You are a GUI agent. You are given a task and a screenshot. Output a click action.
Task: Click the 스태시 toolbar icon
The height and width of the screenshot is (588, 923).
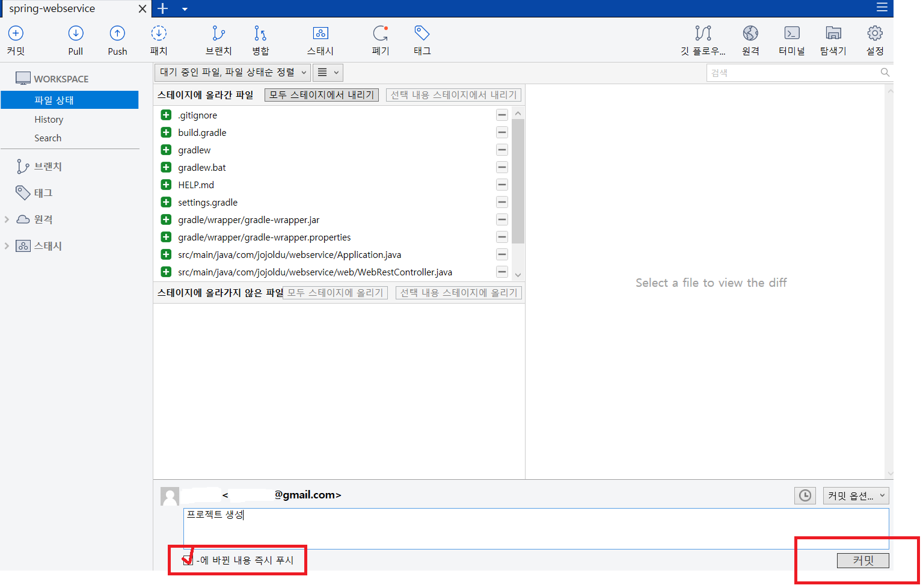point(320,40)
